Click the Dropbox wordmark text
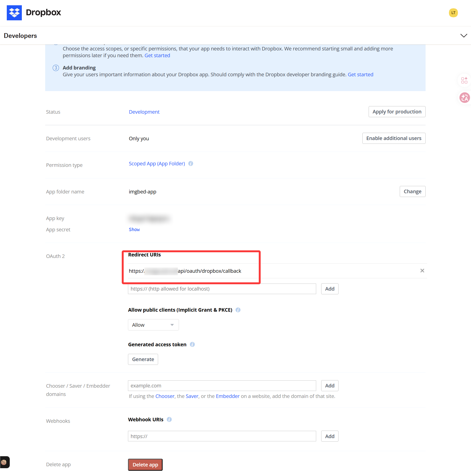 [x=43, y=12]
